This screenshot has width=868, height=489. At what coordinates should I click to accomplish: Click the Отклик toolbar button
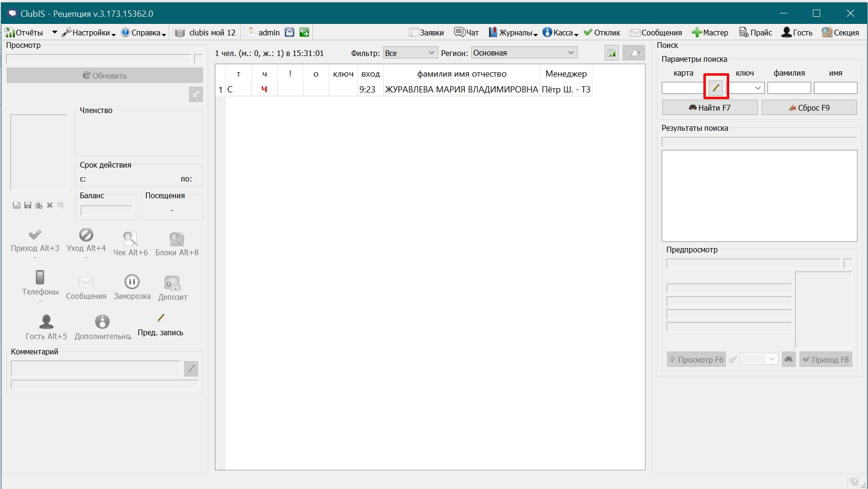tap(602, 33)
